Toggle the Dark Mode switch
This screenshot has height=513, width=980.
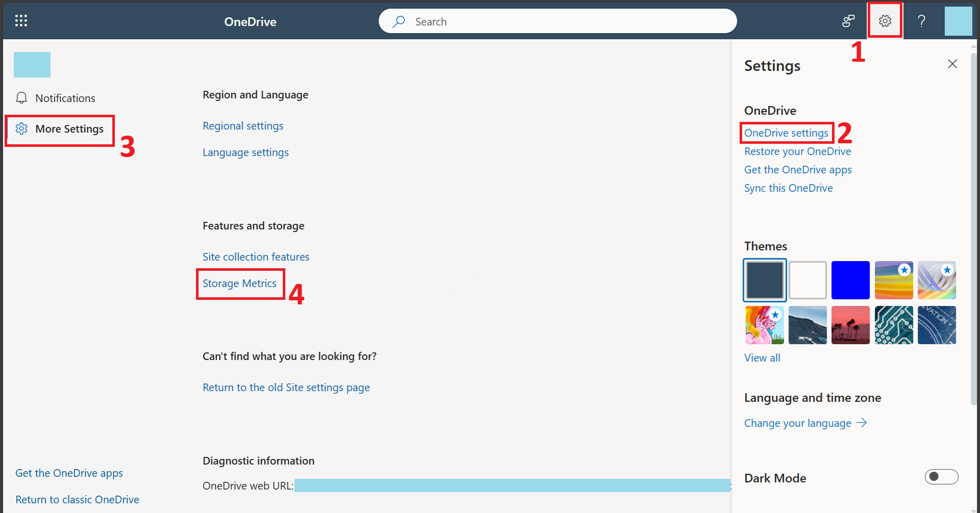pyautogui.click(x=942, y=477)
